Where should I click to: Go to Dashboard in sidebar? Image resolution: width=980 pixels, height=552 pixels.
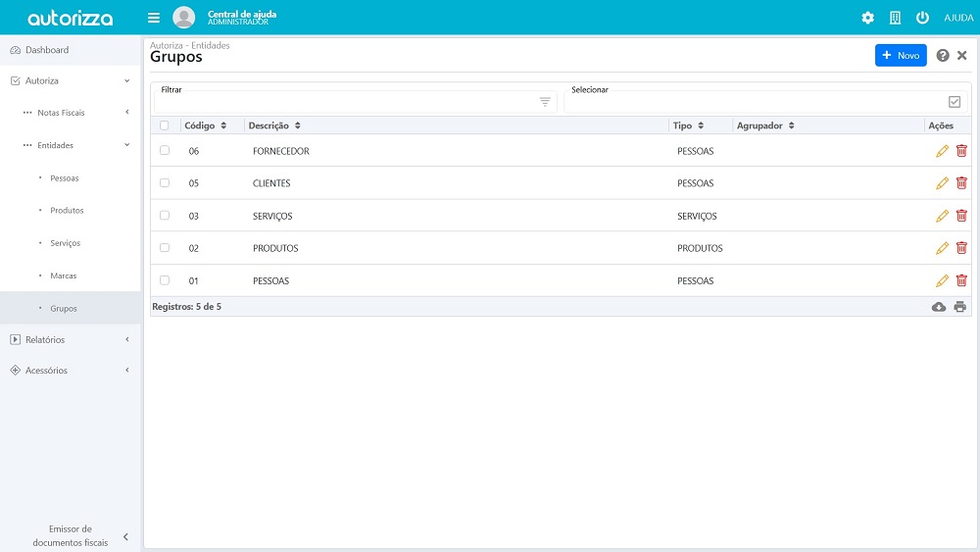point(47,50)
